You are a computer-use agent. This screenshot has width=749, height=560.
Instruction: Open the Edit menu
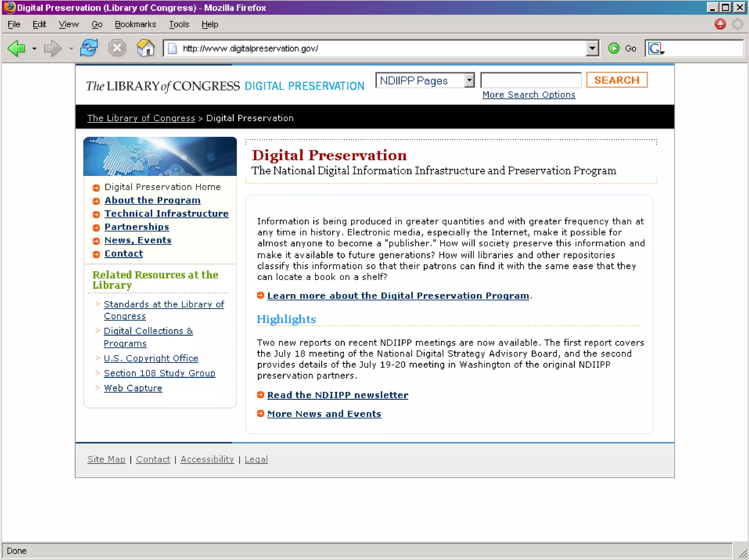[39, 24]
